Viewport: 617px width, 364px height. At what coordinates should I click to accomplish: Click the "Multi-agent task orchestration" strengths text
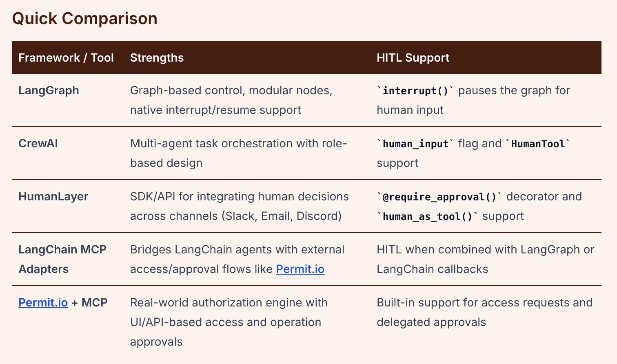point(238,144)
